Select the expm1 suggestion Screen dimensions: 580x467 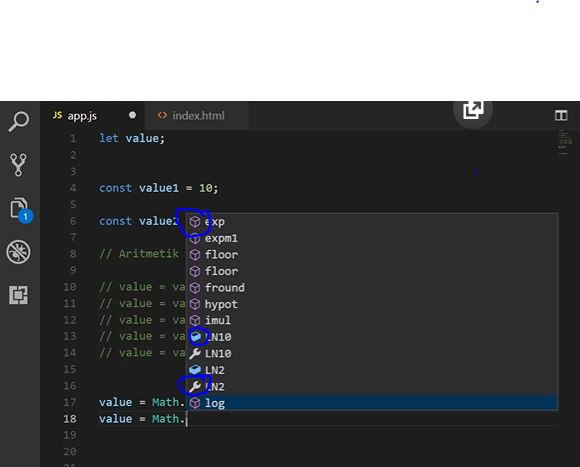(x=372, y=238)
